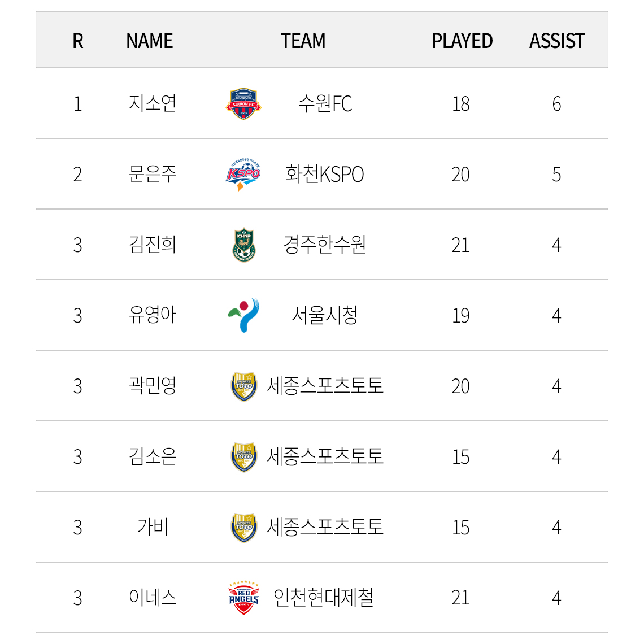Click team name 수원FC
The height and width of the screenshot is (644, 644).
pyautogui.click(x=325, y=103)
